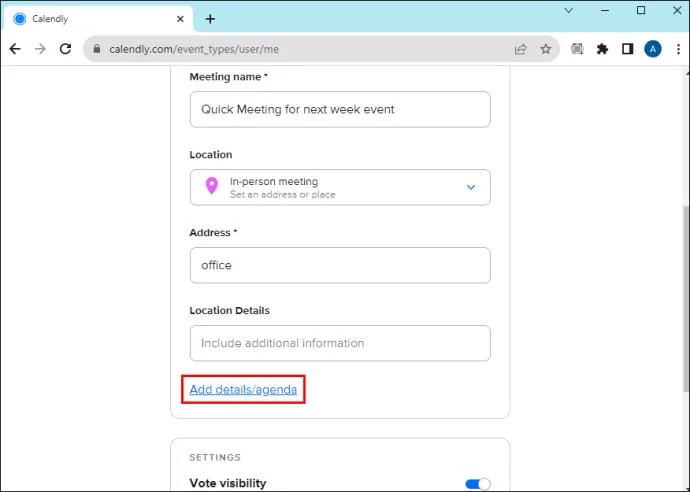This screenshot has height=492, width=690.
Task: Click the Location dropdown chevron arrow
Action: tap(471, 187)
